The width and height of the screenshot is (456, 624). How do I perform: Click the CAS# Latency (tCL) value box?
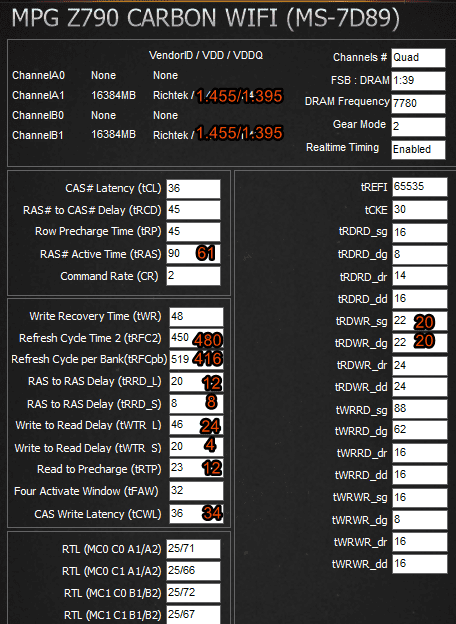click(193, 189)
